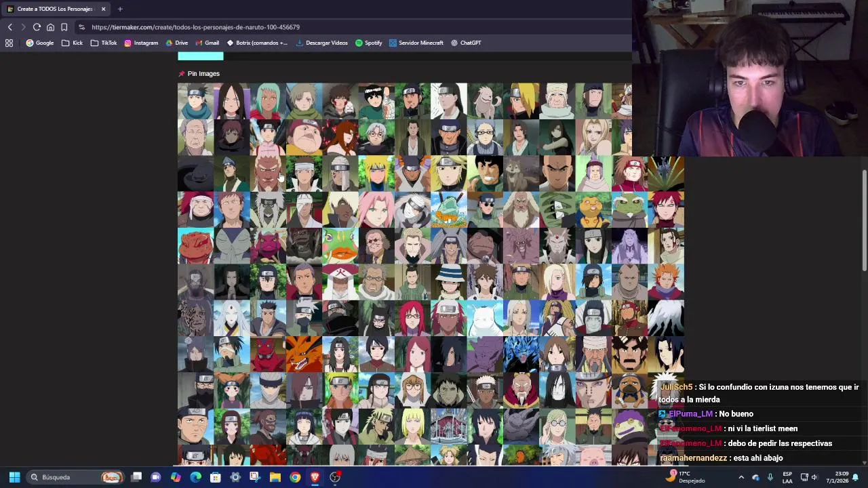The width and height of the screenshot is (868, 488).
Task: Expand the Kick bookmarks folder
Action: [72, 43]
